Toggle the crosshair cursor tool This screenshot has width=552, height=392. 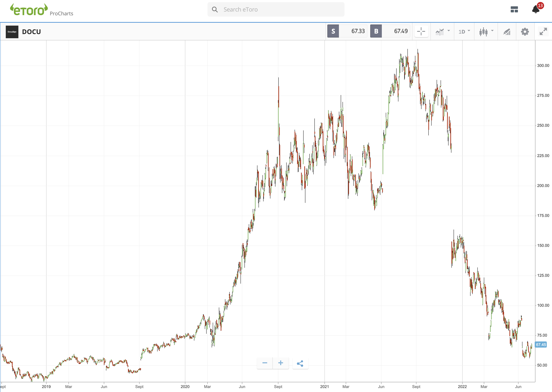click(421, 31)
